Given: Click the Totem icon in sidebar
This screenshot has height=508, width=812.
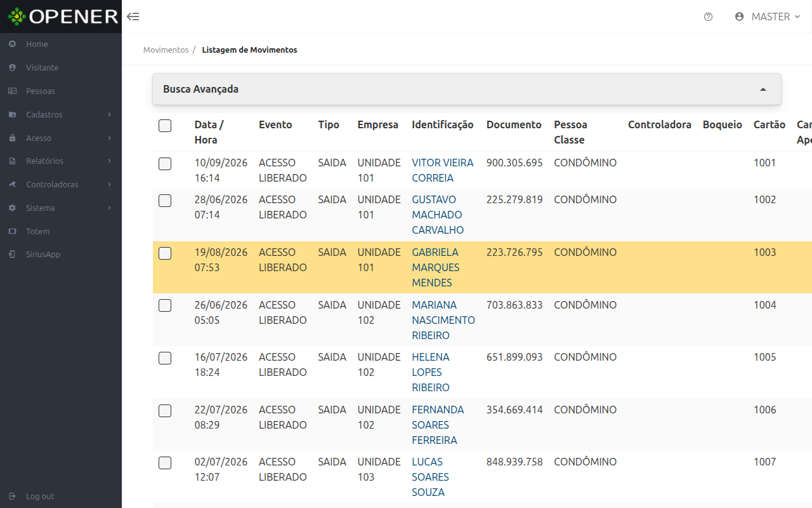Looking at the screenshot, I should [12, 231].
